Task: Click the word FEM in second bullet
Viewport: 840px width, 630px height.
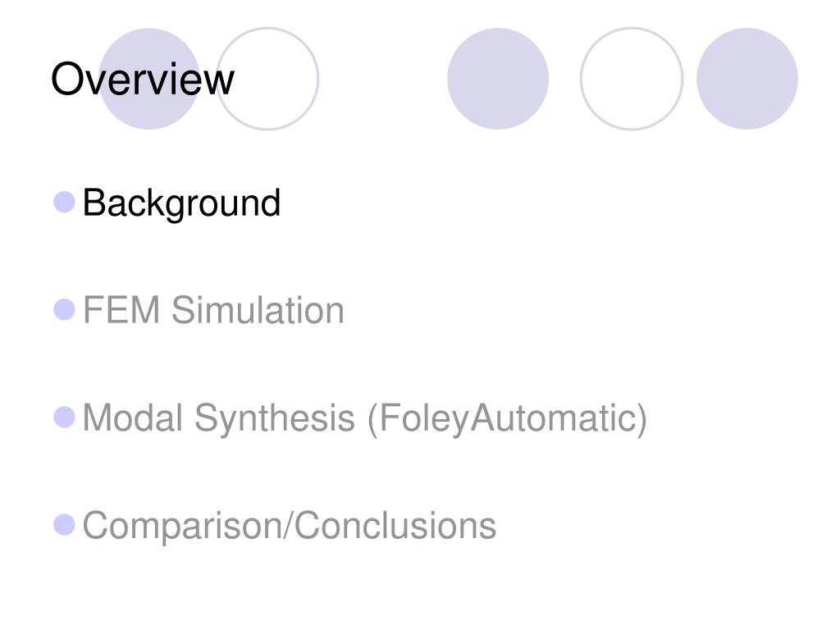Action: click(121, 310)
